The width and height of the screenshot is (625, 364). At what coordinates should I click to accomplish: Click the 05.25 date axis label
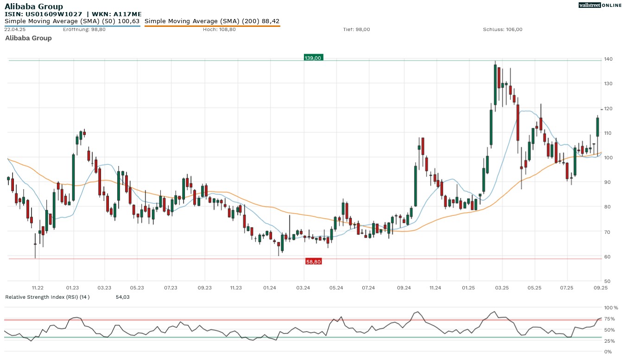tap(535, 288)
